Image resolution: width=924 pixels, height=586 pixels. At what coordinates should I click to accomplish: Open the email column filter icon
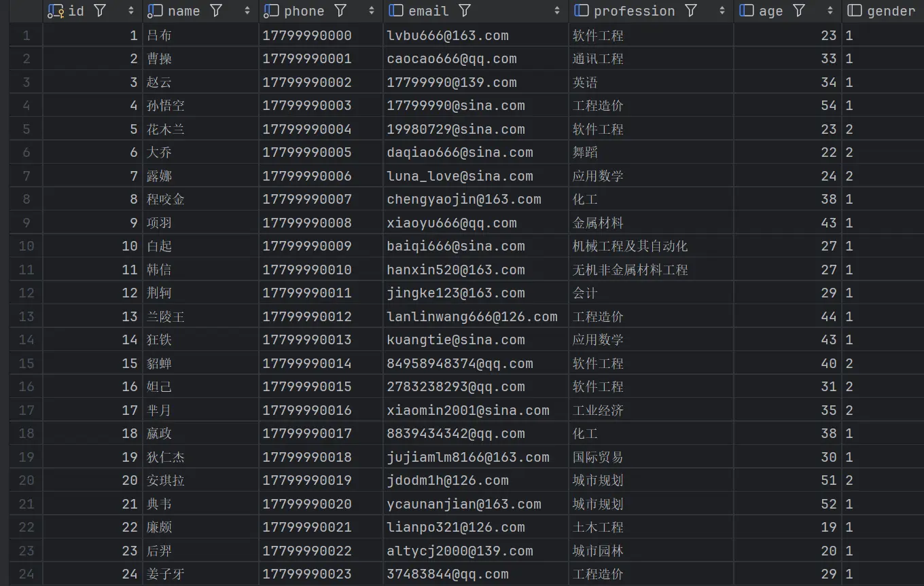coord(465,11)
